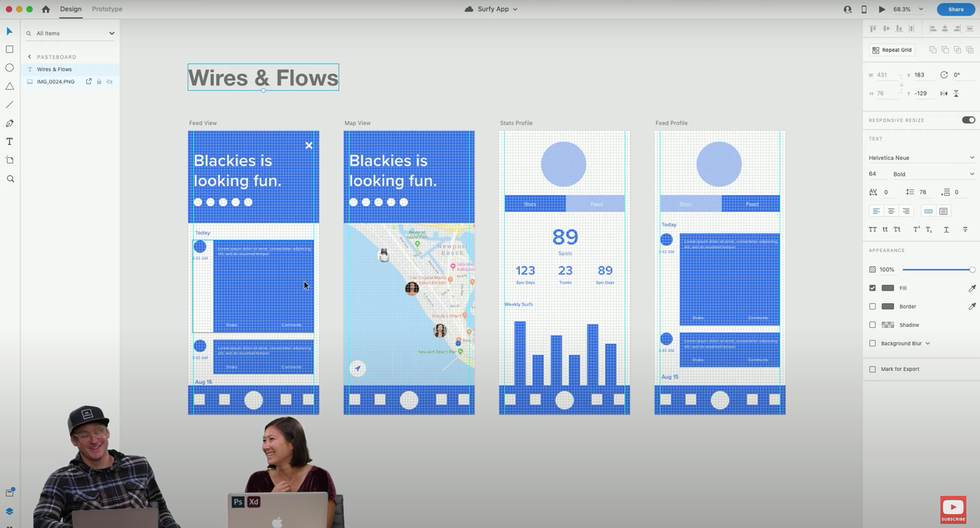Viewport: 980px width, 528px height.
Task: Lock the IMG_0024.PNG layer
Action: (99, 82)
